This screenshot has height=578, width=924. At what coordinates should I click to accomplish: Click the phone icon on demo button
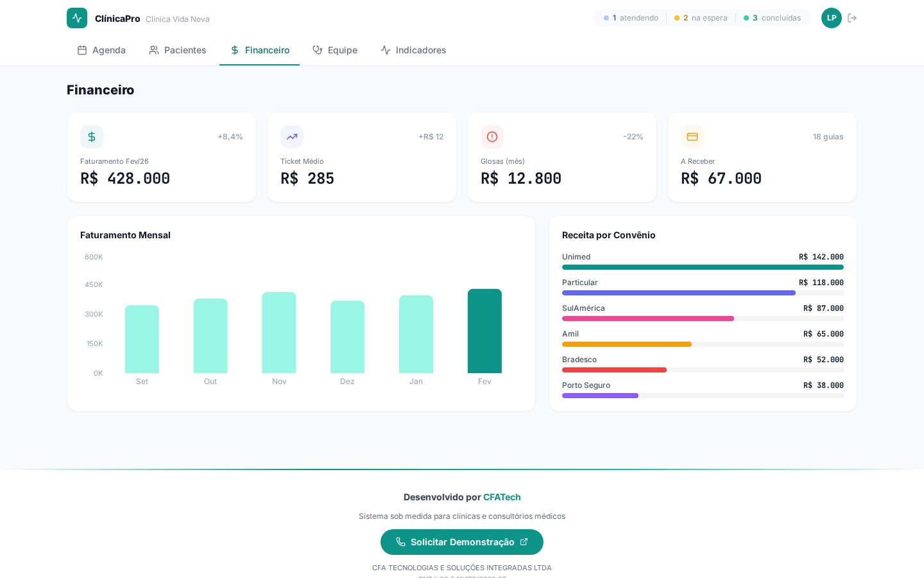click(x=401, y=542)
